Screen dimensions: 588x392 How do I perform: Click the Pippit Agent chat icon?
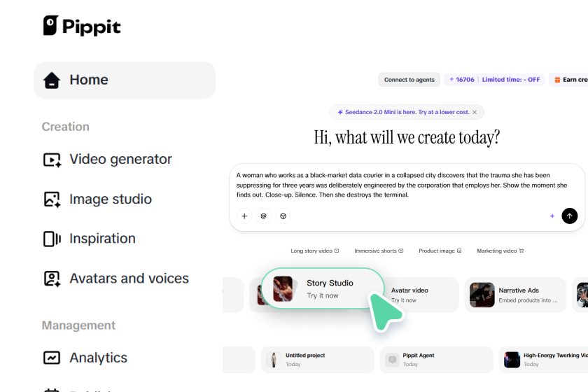[x=392, y=360]
